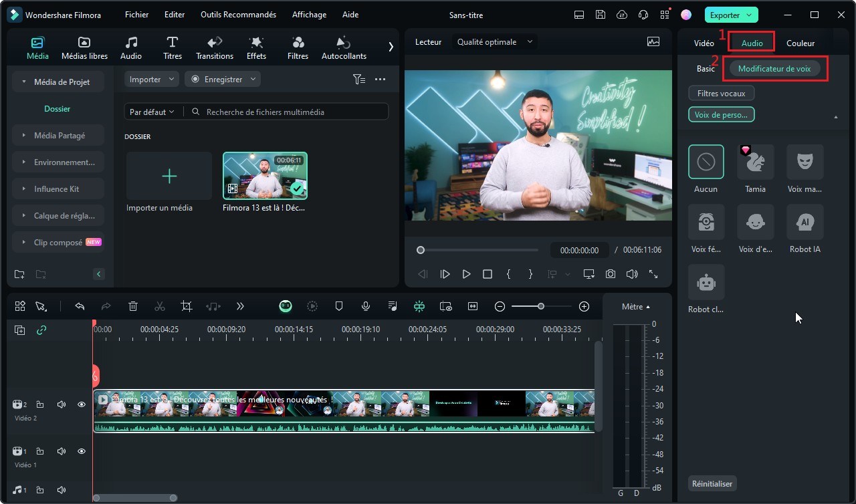Click the horizontal timeline scrollbar

point(135,498)
